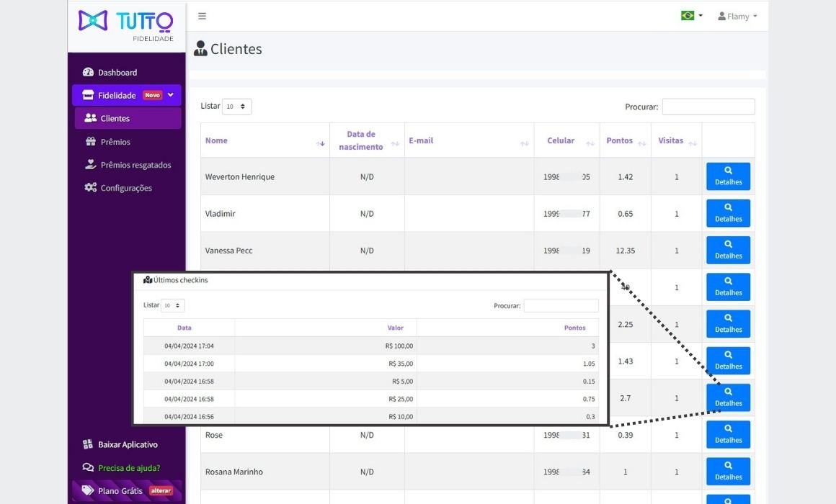This screenshot has height=504, width=836.
Task: Sort checkins by Valor column
Action: tap(395, 328)
